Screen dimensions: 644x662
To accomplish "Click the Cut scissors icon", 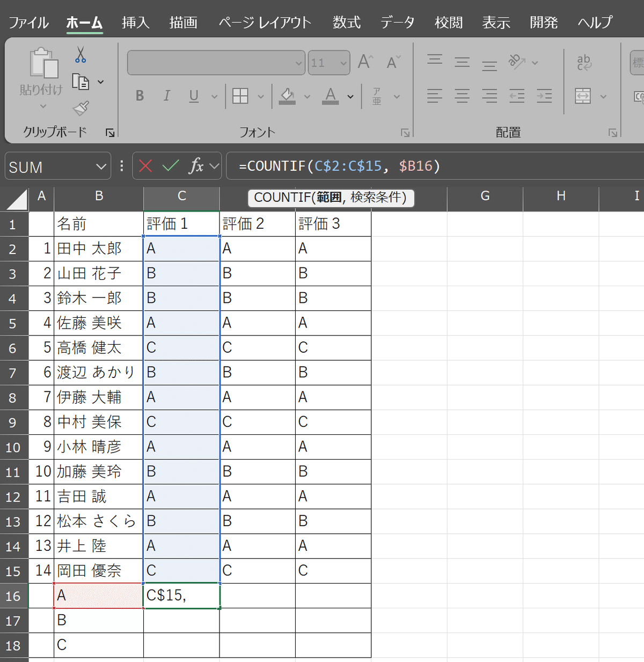I will pyautogui.click(x=80, y=55).
